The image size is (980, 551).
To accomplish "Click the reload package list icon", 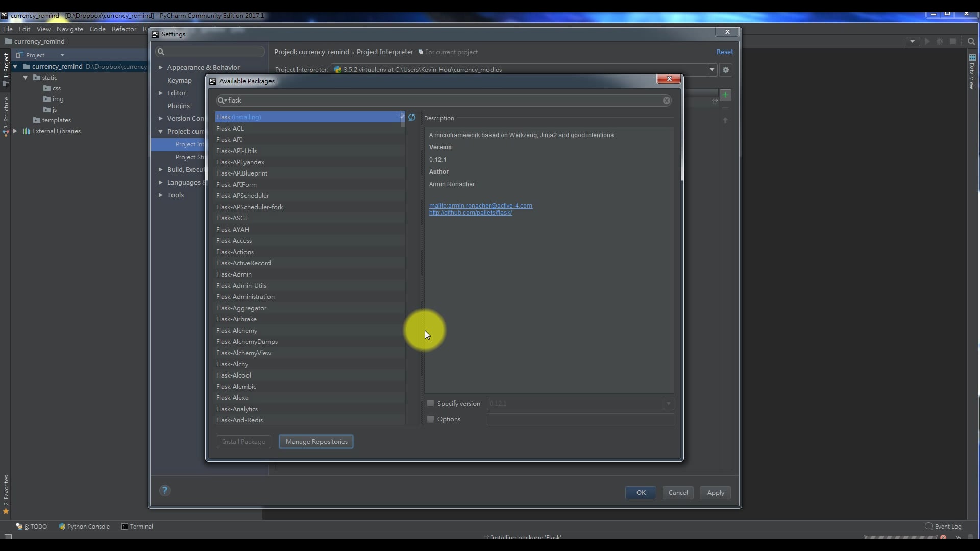I will (x=412, y=117).
